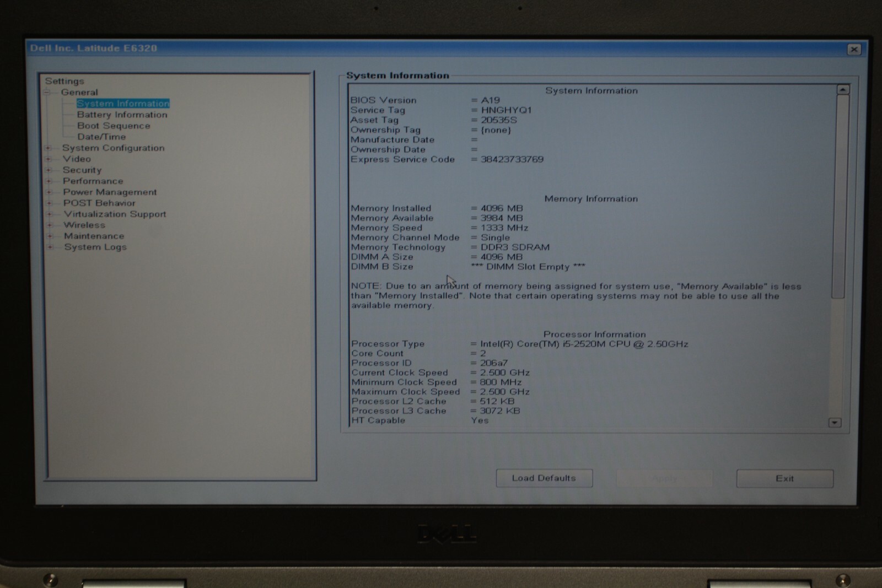Select Maintenance in settings tree

[x=94, y=236]
